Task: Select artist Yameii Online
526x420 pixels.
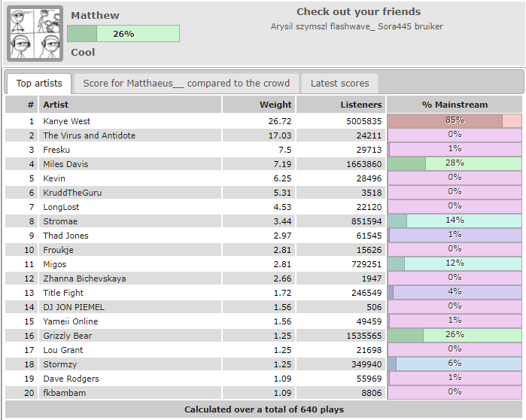Action: 70,321
